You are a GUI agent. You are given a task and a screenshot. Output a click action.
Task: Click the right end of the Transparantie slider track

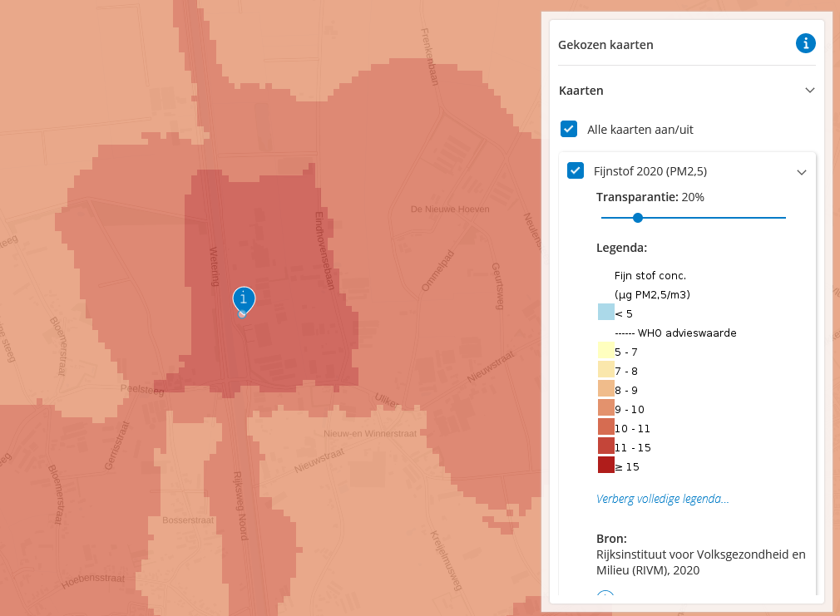click(x=783, y=218)
